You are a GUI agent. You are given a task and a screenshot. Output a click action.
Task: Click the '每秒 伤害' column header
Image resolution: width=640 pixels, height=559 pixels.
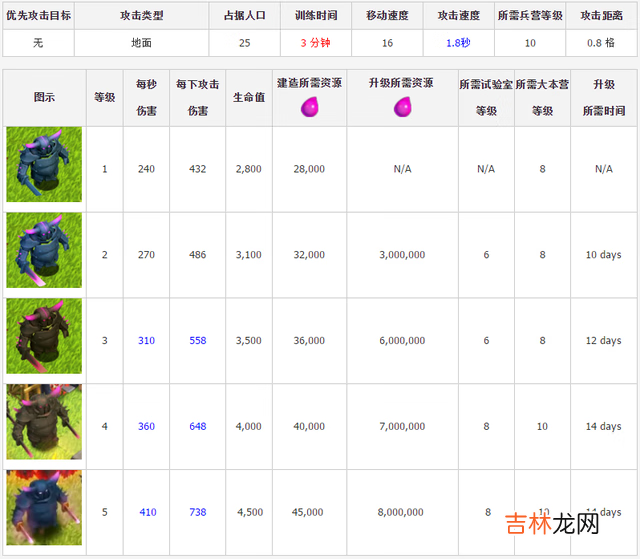147,97
